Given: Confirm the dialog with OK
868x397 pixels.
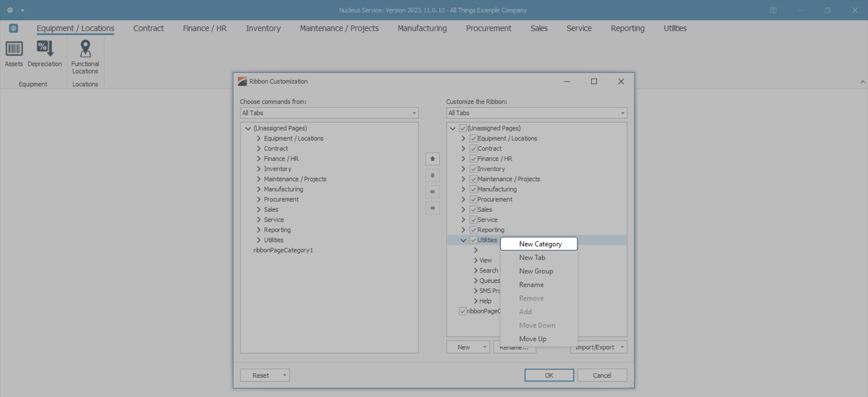Looking at the screenshot, I should click(549, 375).
